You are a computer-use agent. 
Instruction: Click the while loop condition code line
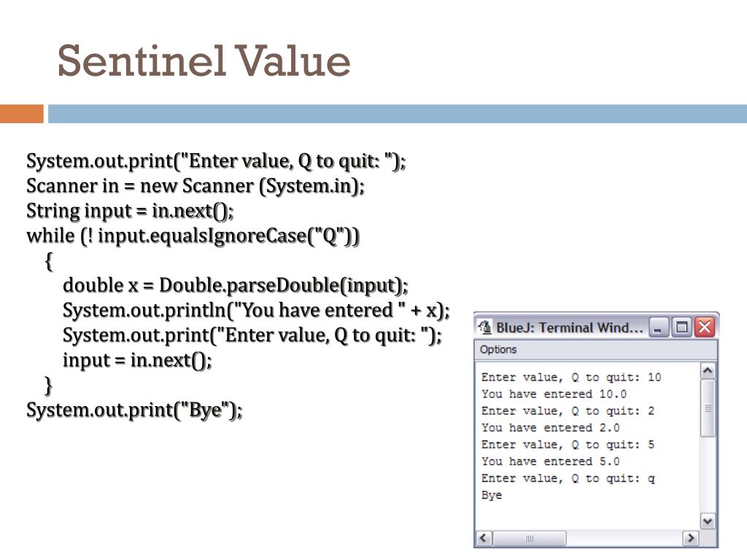193,236
